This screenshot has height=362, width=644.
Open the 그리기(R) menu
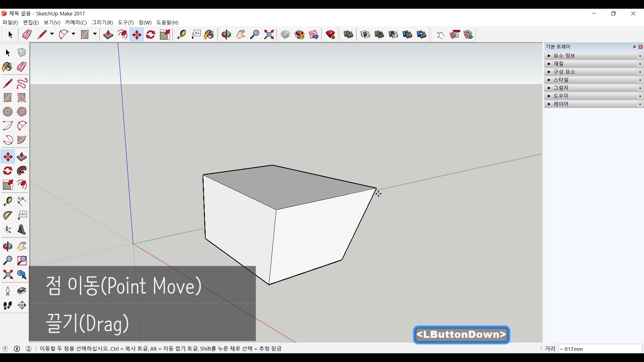point(102,22)
